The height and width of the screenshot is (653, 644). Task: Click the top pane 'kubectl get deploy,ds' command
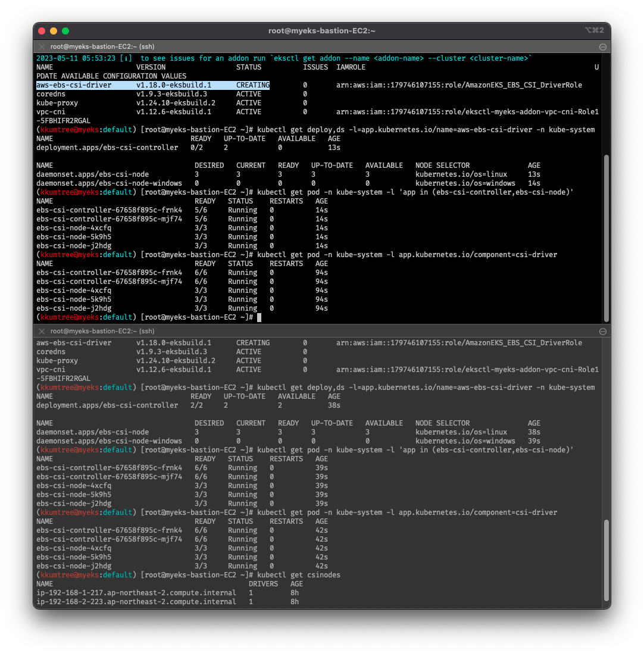point(426,130)
